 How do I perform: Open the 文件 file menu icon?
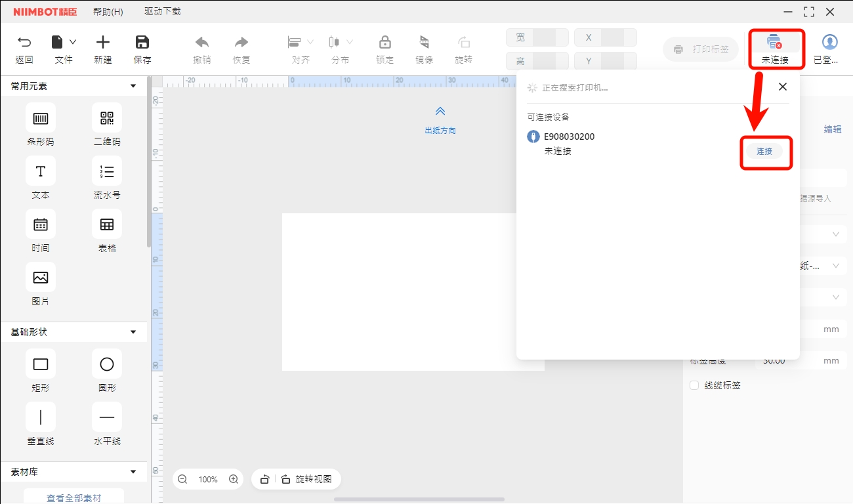[59, 43]
